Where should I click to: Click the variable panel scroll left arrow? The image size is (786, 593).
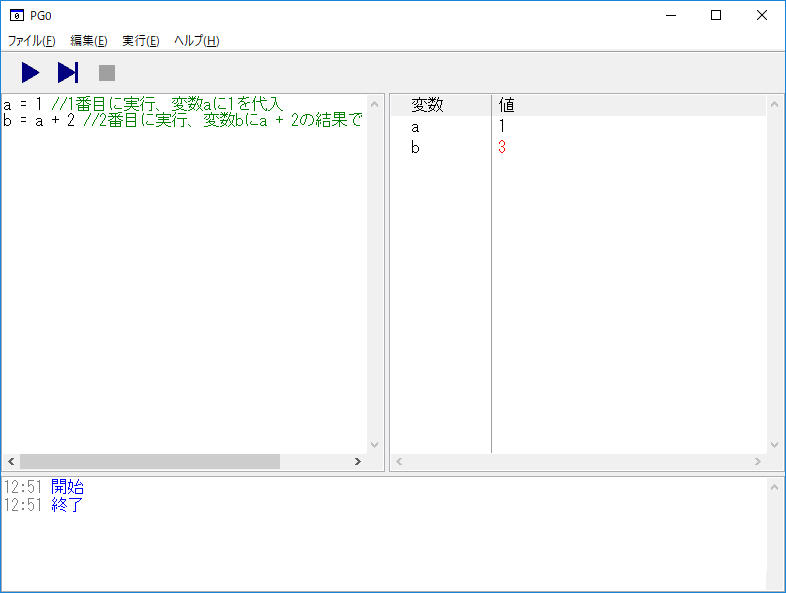pyautogui.click(x=399, y=462)
